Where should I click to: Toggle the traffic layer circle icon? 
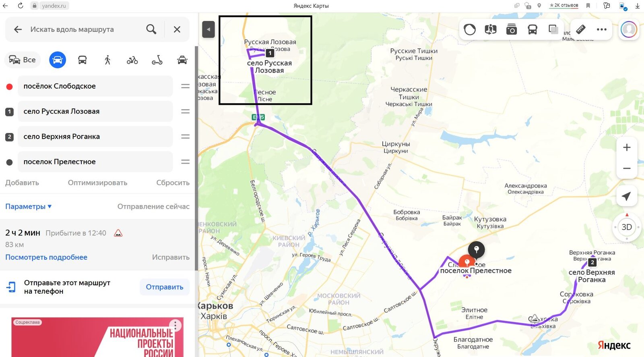click(x=470, y=29)
